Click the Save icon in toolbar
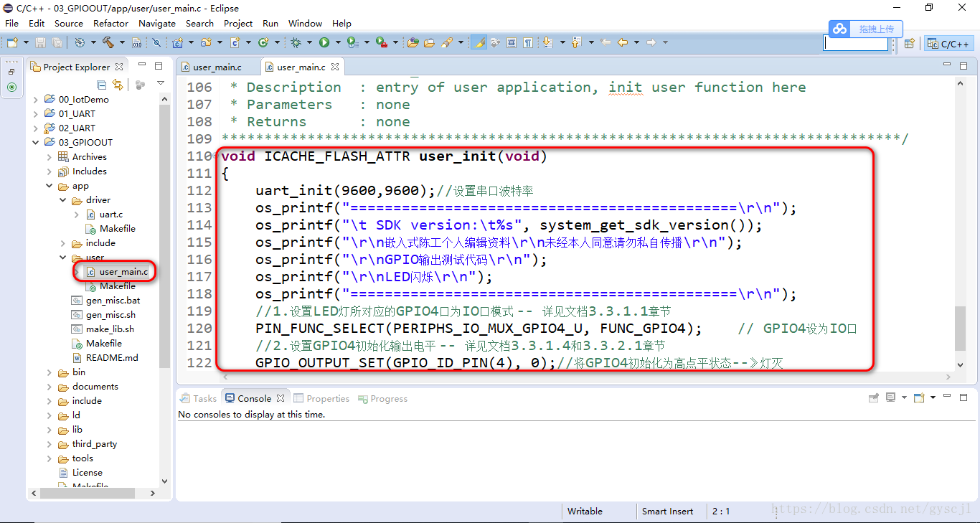 (40, 42)
